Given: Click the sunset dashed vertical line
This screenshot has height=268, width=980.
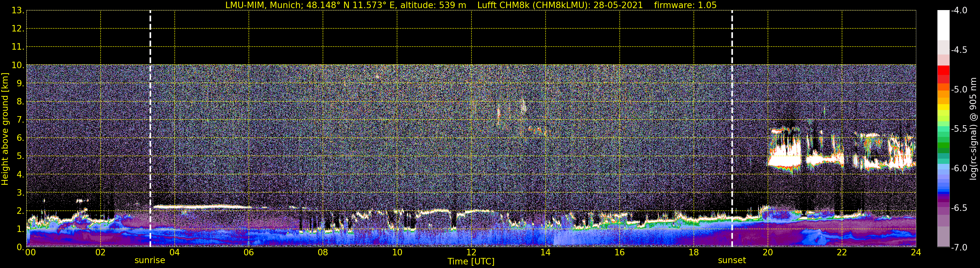Looking at the screenshot, I should point(732,129).
